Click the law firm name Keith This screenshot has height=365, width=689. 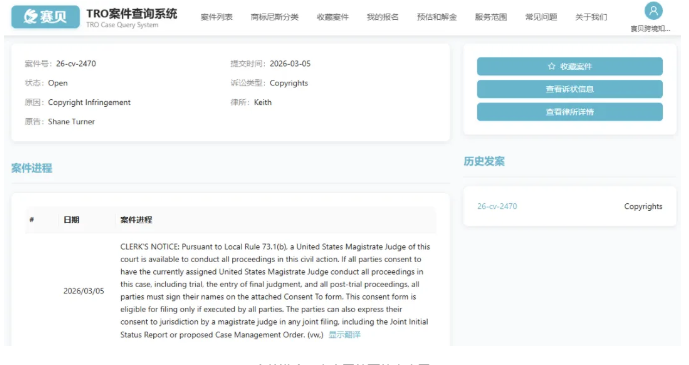tap(263, 102)
